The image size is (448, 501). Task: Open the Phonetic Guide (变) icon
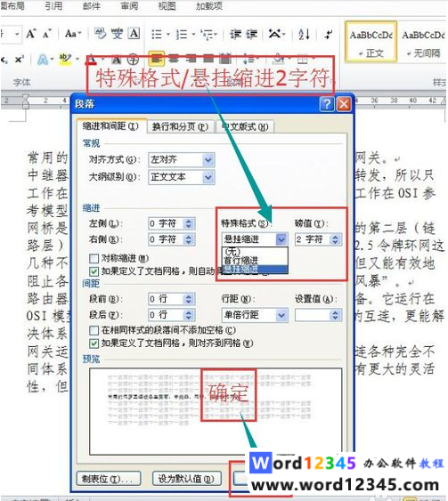117,33
